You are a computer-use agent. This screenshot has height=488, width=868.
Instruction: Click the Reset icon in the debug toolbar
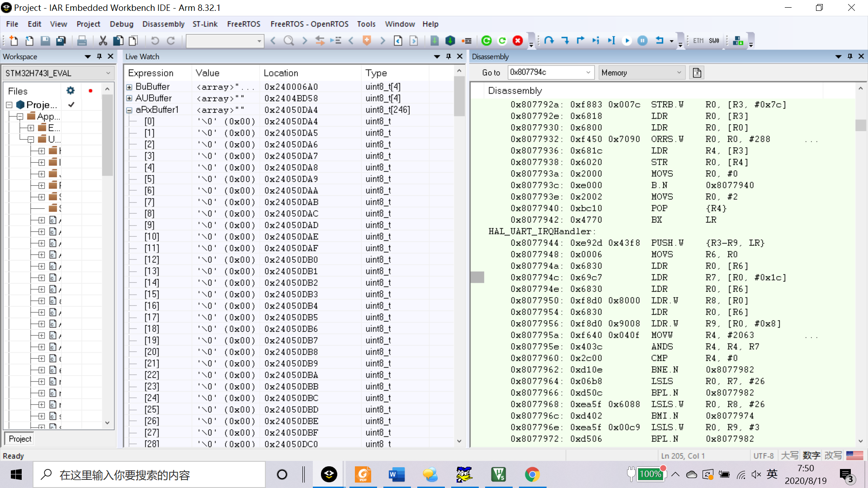pos(660,41)
